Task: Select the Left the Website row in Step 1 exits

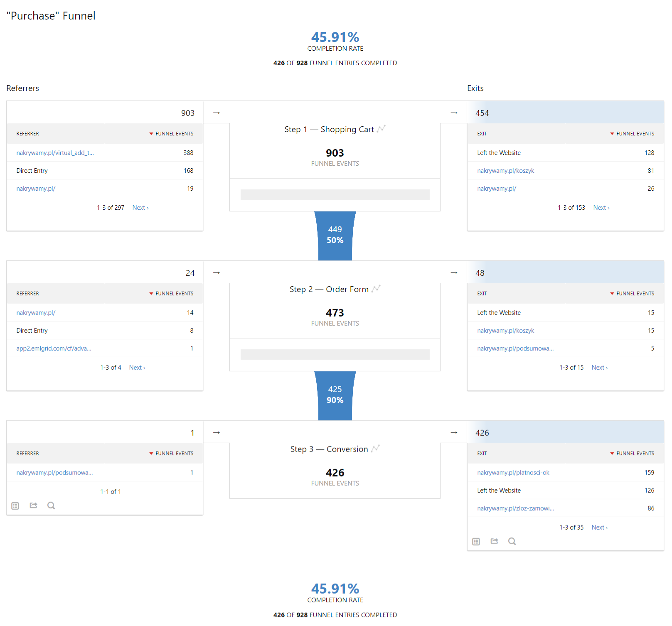Action: click(x=499, y=153)
